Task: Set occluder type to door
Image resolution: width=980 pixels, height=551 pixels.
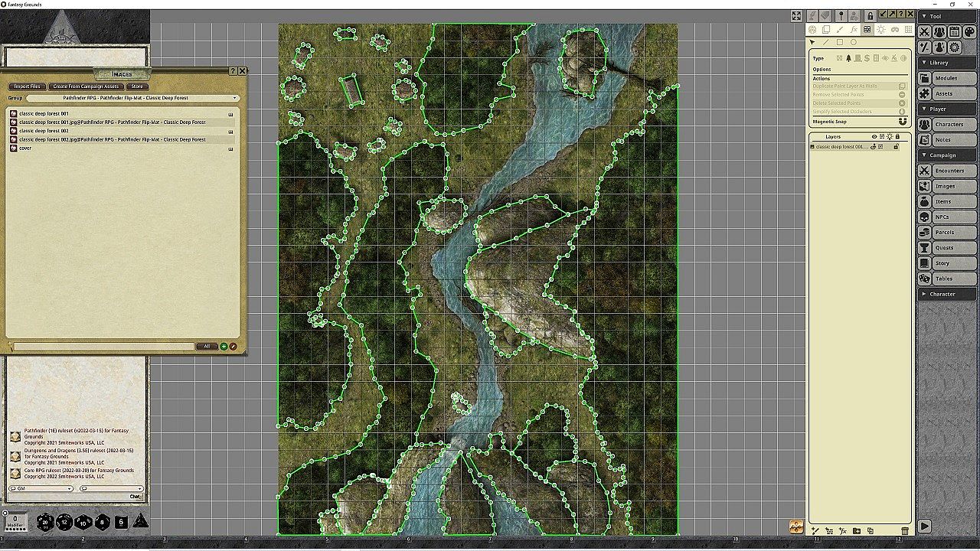Action: [858, 58]
